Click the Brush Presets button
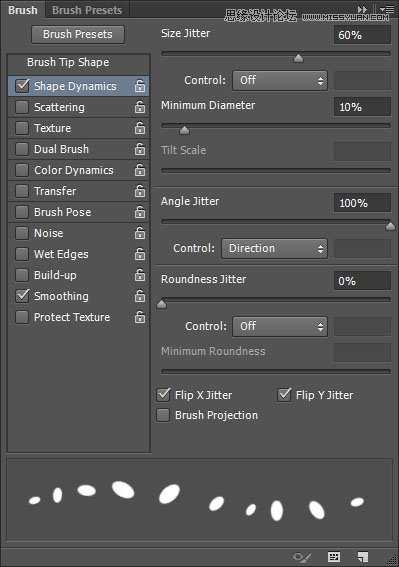The width and height of the screenshot is (399, 567). pyautogui.click(x=78, y=34)
